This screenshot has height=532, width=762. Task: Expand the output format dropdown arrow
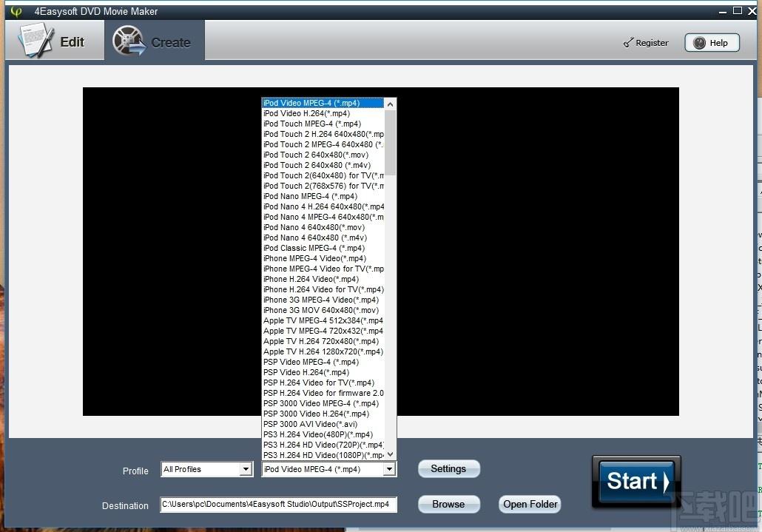tap(389, 469)
